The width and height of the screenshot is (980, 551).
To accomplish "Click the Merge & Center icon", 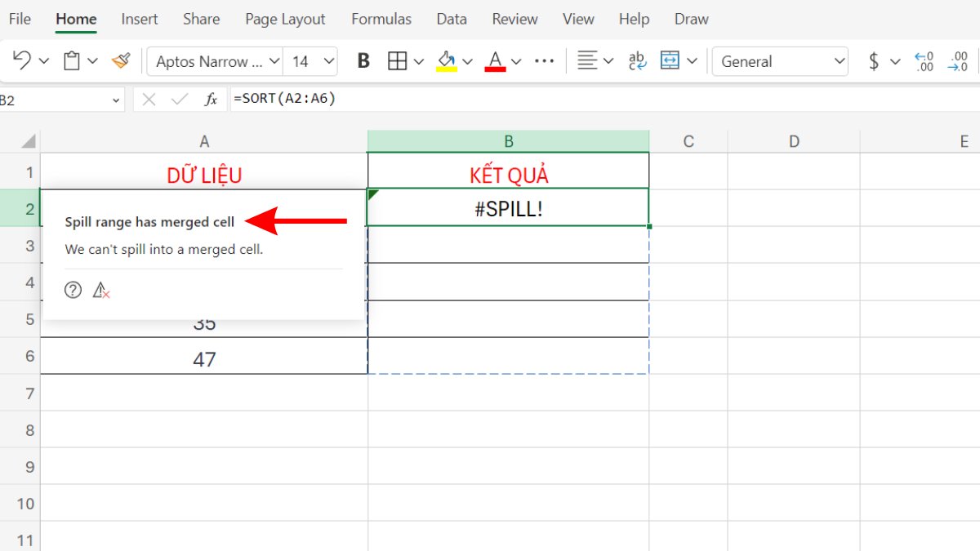I will click(671, 61).
